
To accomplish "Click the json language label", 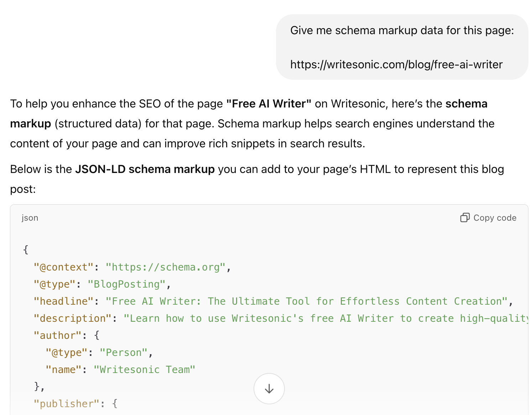I will coord(30,217).
